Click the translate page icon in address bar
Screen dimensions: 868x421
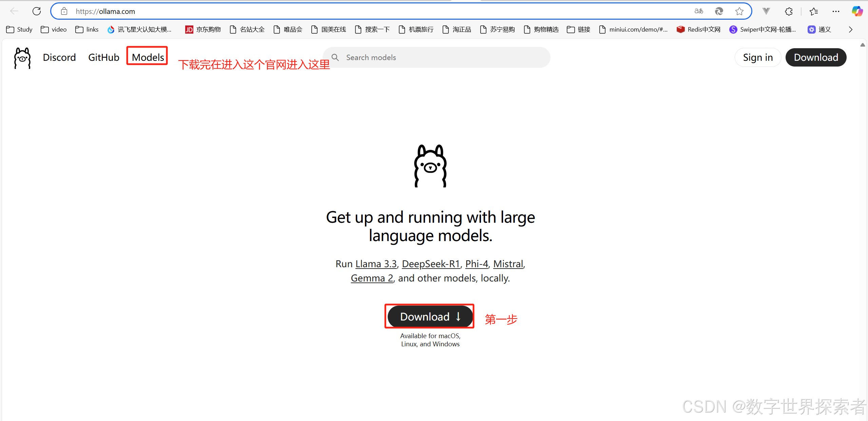[x=698, y=11]
